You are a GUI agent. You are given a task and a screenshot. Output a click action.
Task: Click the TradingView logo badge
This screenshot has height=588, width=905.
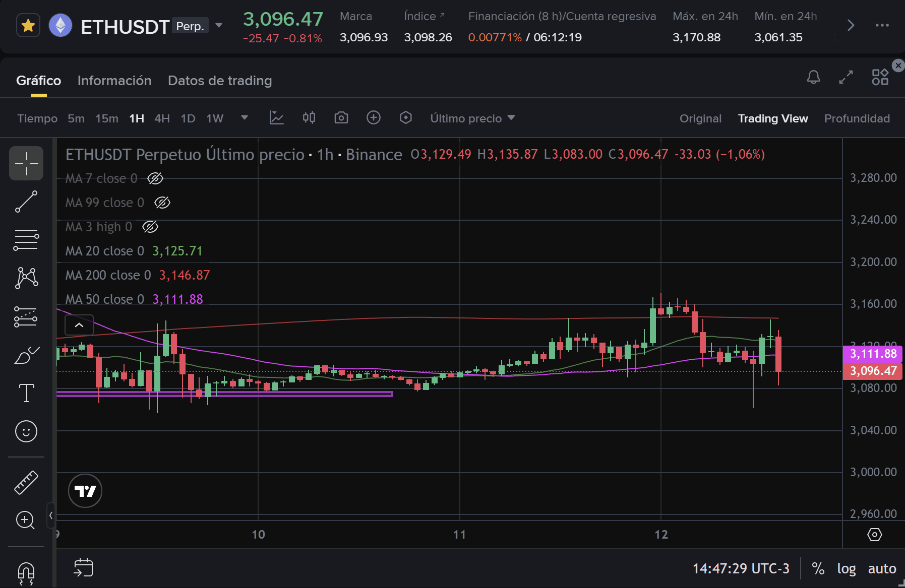click(x=85, y=491)
